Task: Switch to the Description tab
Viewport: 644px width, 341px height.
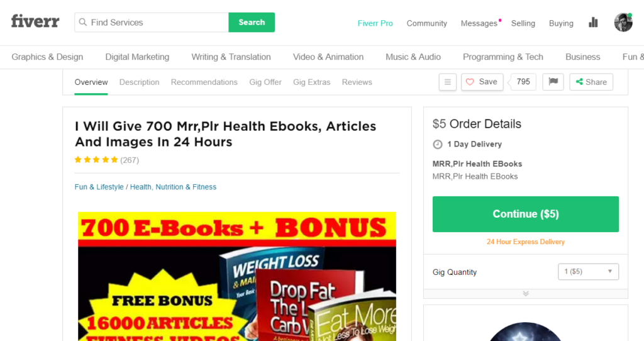Action: click(139, 82)
